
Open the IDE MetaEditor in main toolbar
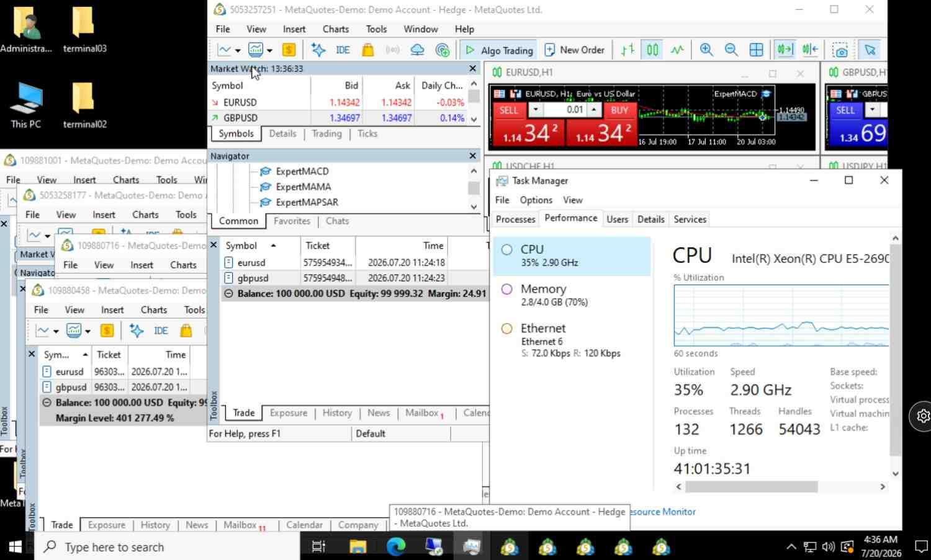coord(343,50)
